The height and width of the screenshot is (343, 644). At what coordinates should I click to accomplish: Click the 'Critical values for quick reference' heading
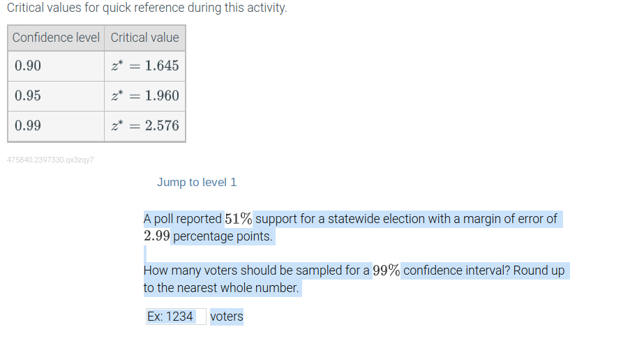coord(147,8)
